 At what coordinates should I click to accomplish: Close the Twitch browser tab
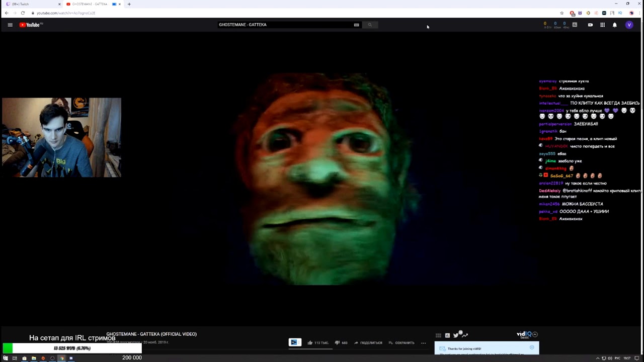coord(59,4)
